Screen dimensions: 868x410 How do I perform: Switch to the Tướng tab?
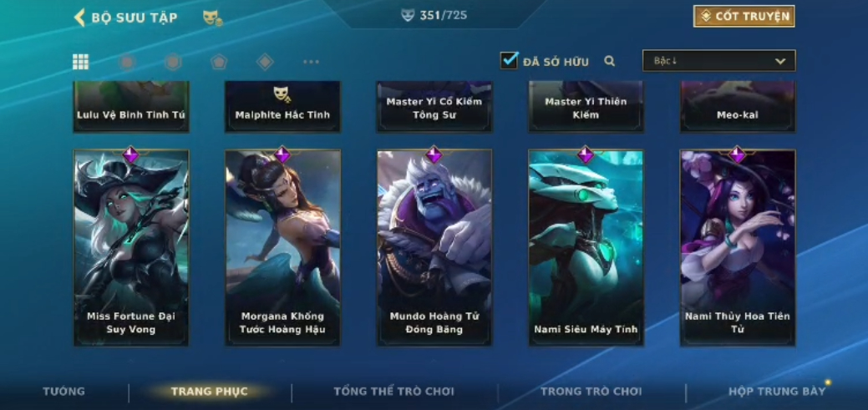pyautogui.click(x=64, y=391)
